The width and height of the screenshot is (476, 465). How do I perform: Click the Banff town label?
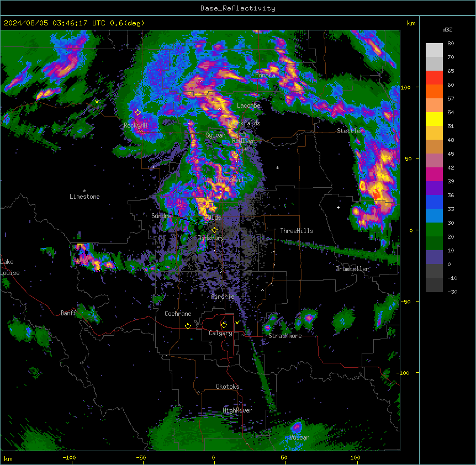68,313
